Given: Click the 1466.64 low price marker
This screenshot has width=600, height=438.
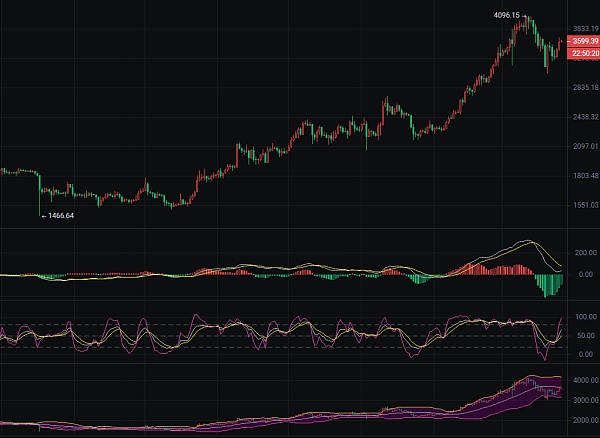Looking at the screenshot, I should [61, 216].
